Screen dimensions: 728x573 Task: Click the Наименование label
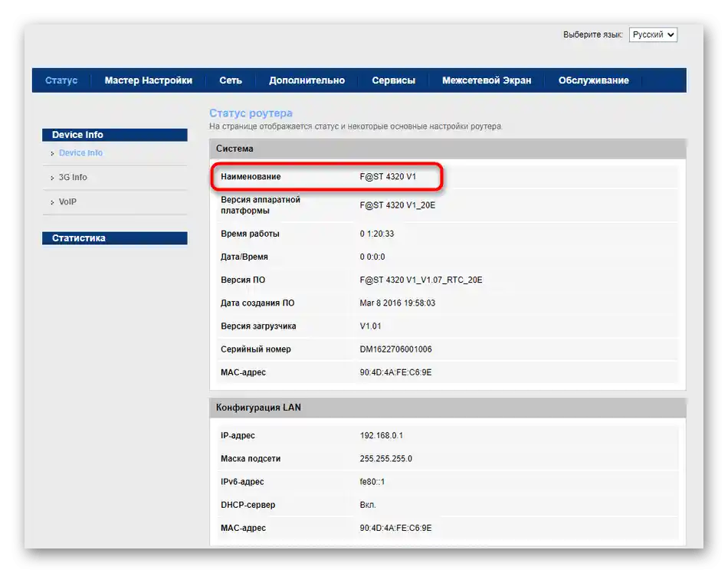[x=251, y=176]
